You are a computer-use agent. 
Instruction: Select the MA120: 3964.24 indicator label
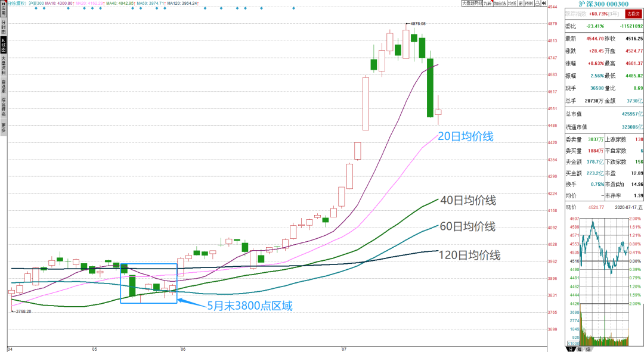pyautogui.click(x=183, y=4)
